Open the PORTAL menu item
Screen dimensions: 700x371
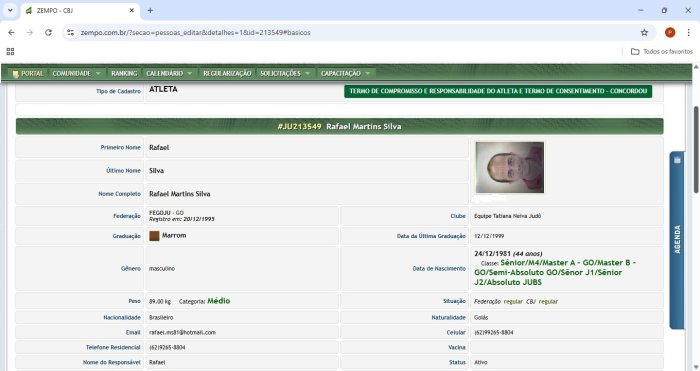pyautogui.click(x=28, y=73)
